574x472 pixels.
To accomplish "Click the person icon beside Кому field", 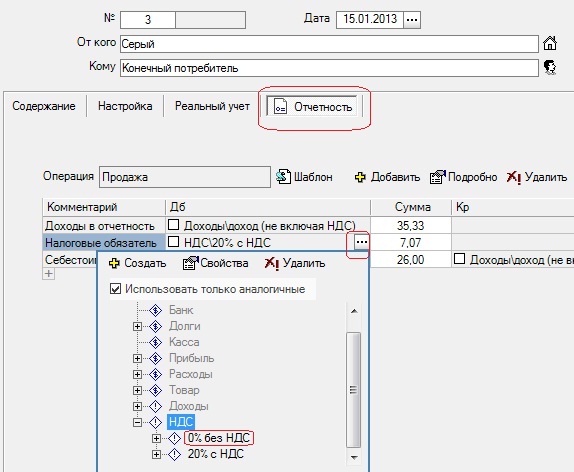I will tap(549, 68).
